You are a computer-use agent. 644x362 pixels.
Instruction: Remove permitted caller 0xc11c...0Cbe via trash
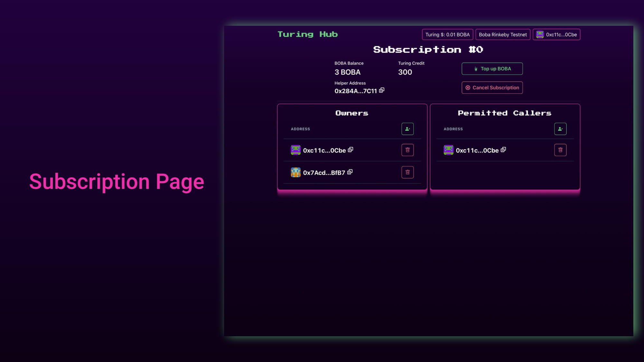pos(560,150)
